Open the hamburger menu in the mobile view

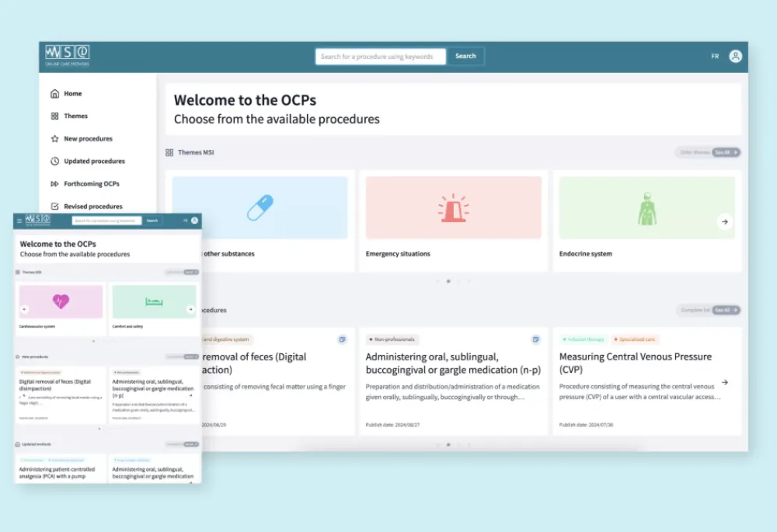tap(19, 221)
